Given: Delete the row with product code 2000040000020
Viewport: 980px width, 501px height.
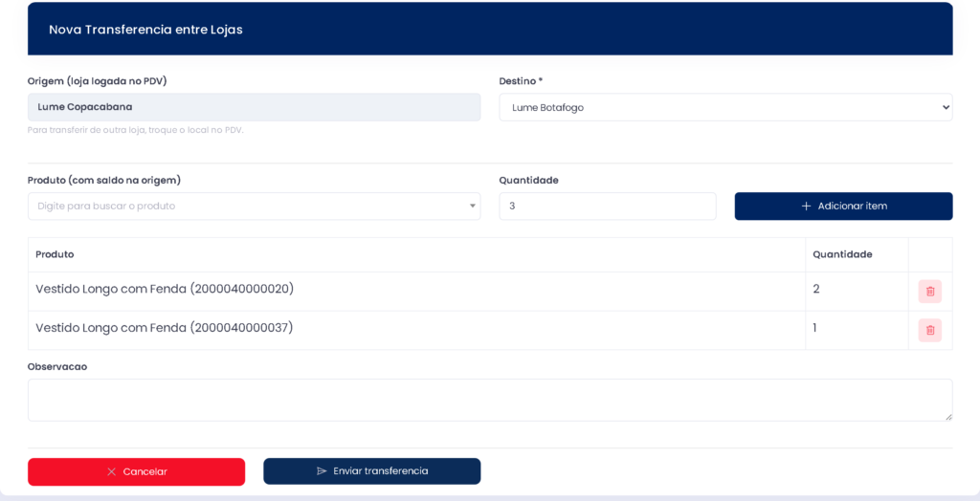Looking at the screenshot, I should [x=929, y=291].
